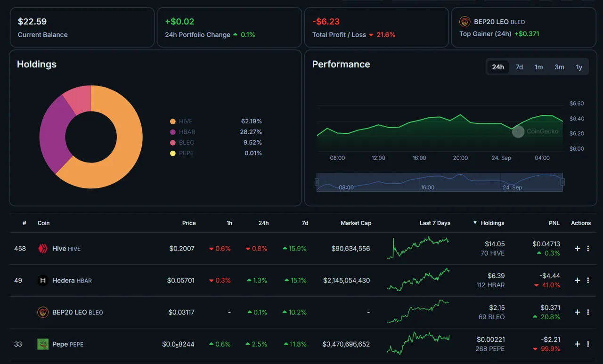Sort table by 24h column header
This screenshot has width=603, height=364.
tap(263, 223)
